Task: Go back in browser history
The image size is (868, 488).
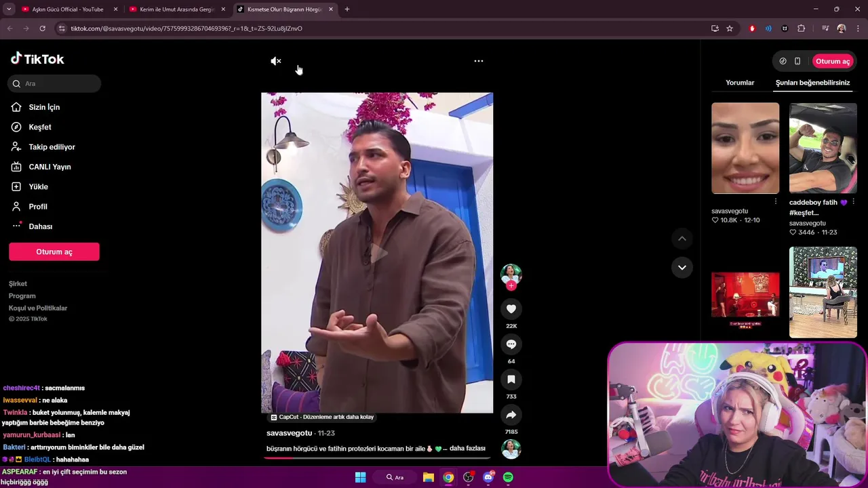Action: (9, 28)
